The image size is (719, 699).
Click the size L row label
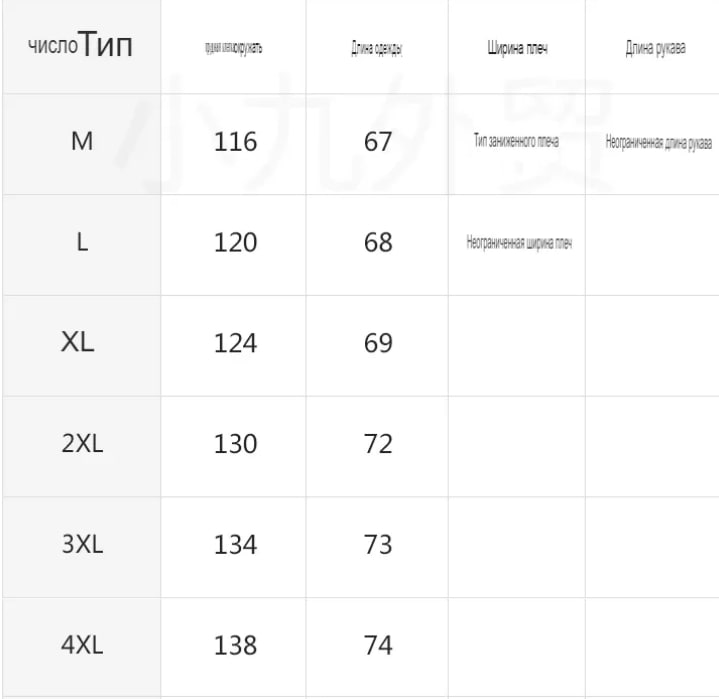tap(82, 242)
